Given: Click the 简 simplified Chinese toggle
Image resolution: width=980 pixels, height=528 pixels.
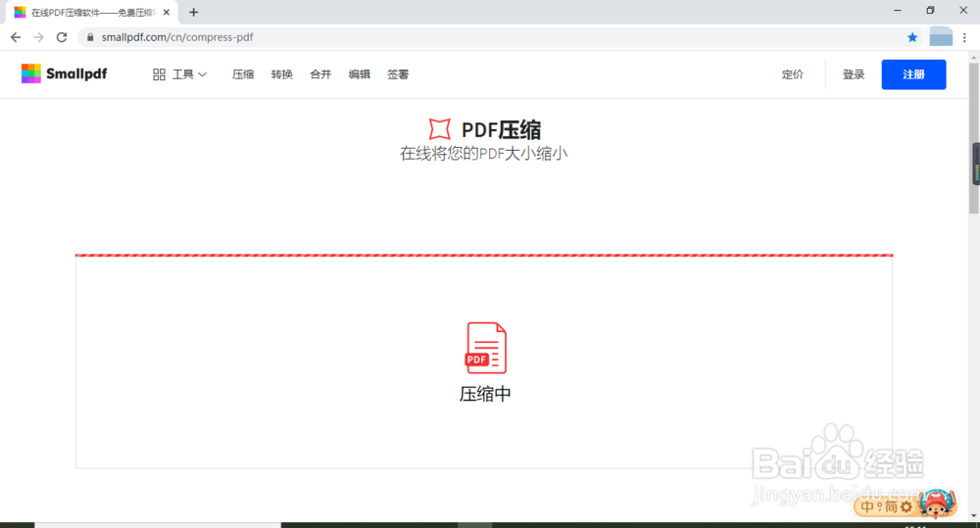Looking at the screenshot, I should click(x=891, y=506).
